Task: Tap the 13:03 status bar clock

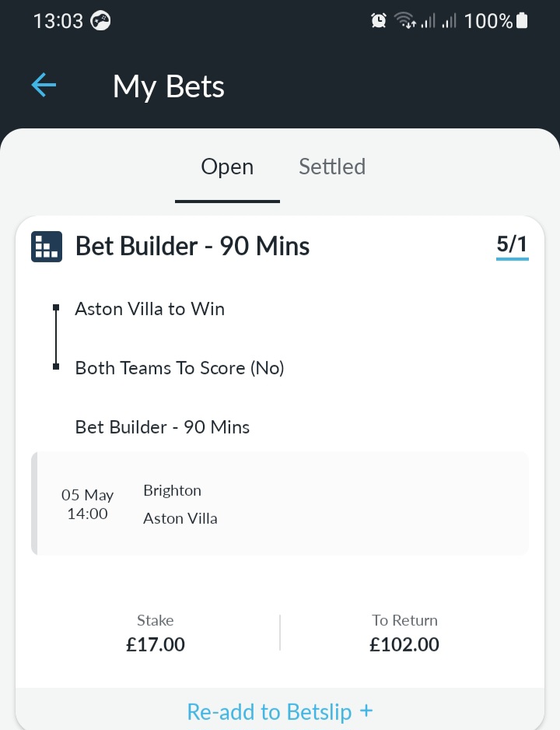Action: 58,21
